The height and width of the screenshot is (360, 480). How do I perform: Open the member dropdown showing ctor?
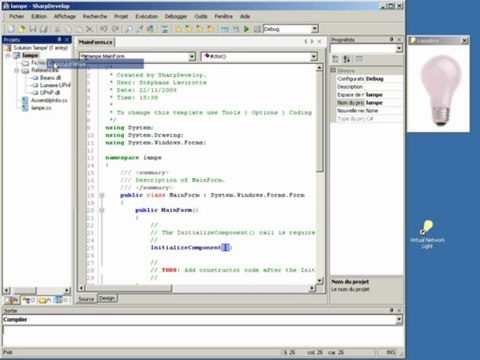[314, 57]
